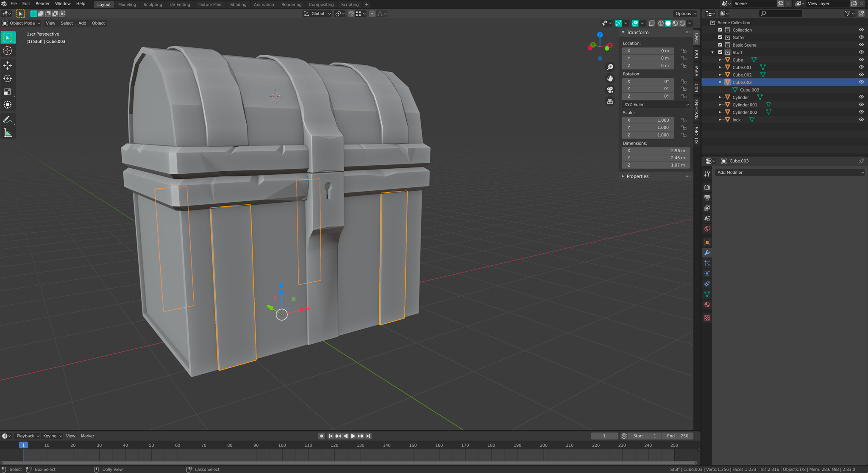Uncheck the Gaffer collection checkbox

tap(720, 37)
